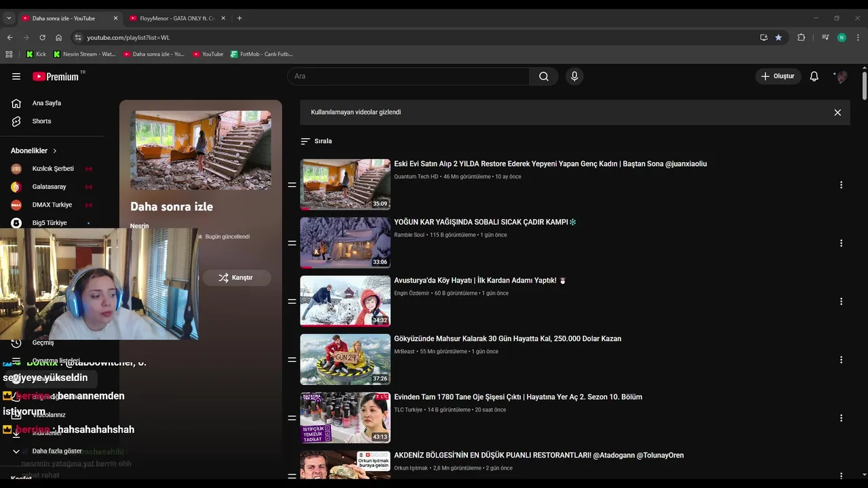Open options for Oje Şişesi video
This screenshot has height=488, width=868.
(x=841, y=418)
